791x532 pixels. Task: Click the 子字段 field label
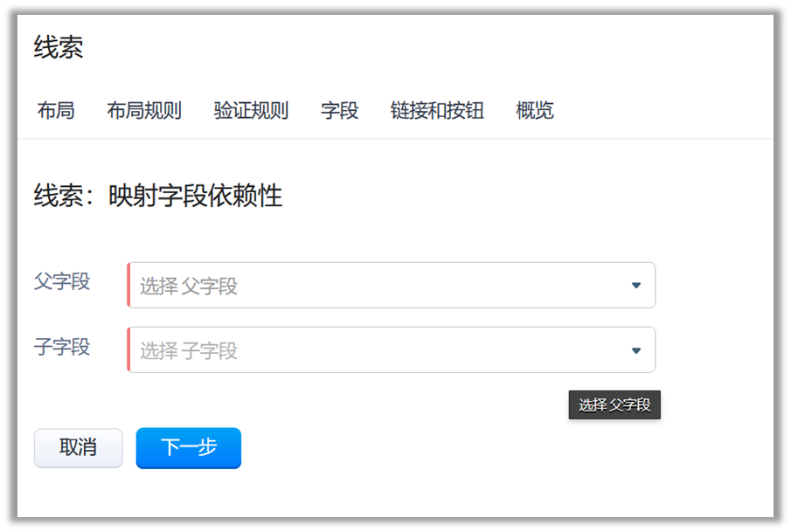[62, 347]
